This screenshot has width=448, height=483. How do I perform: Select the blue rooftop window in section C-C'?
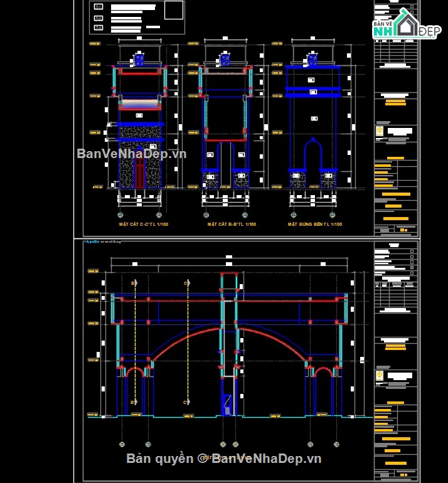(x=139, y=60)
